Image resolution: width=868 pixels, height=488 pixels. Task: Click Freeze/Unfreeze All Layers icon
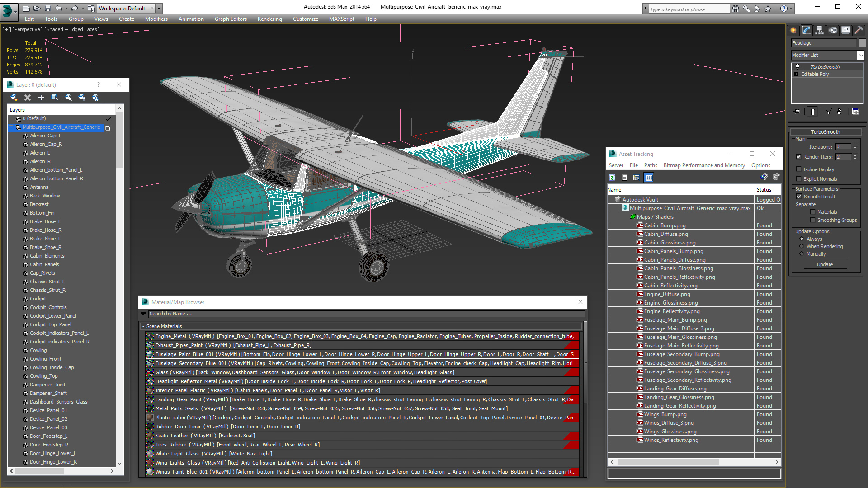point(95,98)
